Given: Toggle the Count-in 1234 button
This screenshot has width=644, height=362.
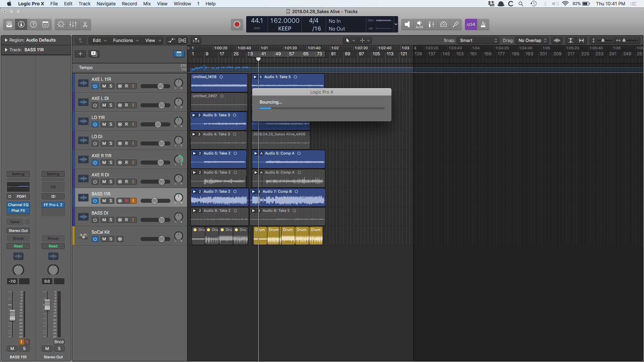Looking at the screenshot, I should (x=471, y=24).
